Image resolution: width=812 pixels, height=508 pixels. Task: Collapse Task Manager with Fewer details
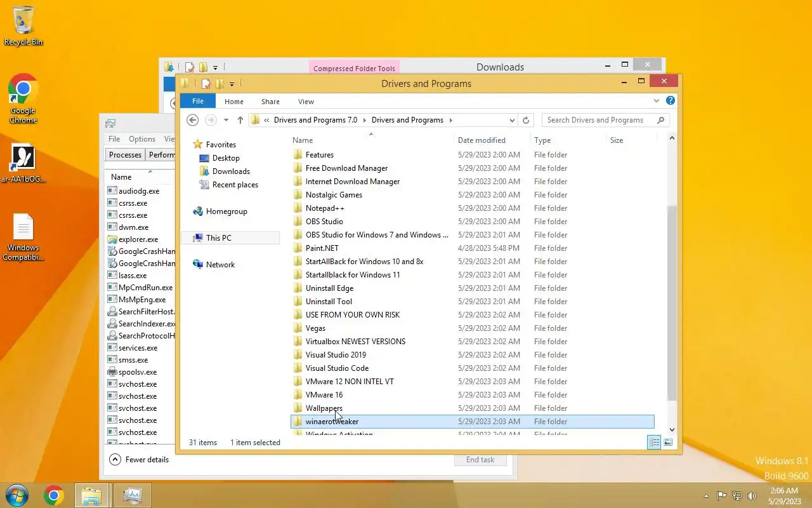point(139,460)
